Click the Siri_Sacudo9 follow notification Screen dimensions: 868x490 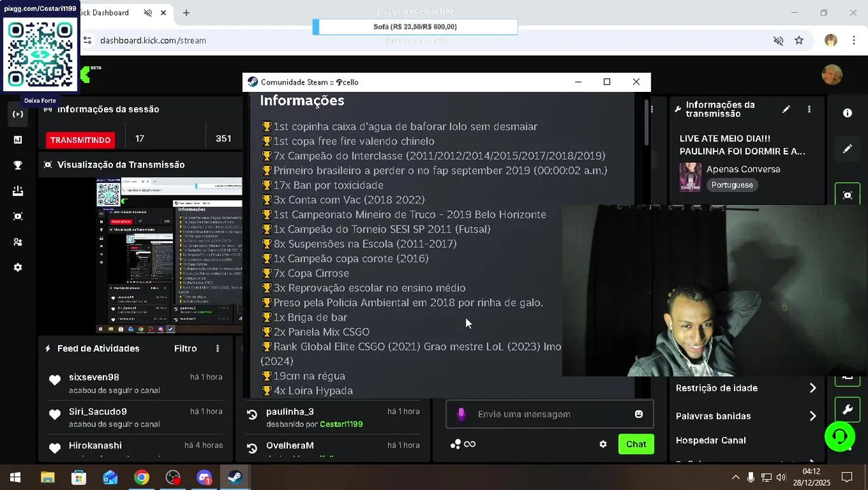pos(135,417)
